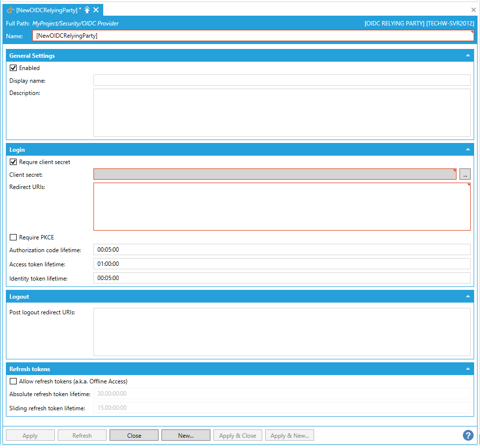This screenshot has height=448, width=480.
Task: Close the panel using the gray X
Action: pyautogui.click(x=473, y=10)
